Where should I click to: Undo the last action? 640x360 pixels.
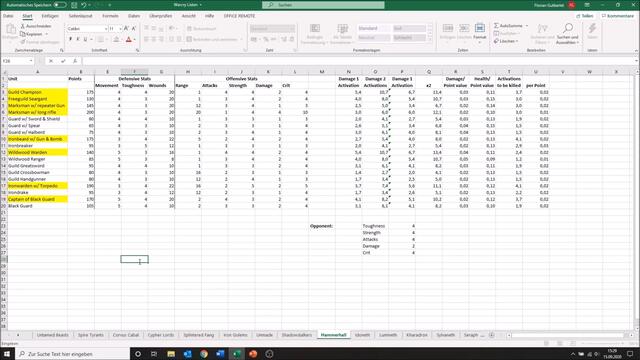coord(83,5)
